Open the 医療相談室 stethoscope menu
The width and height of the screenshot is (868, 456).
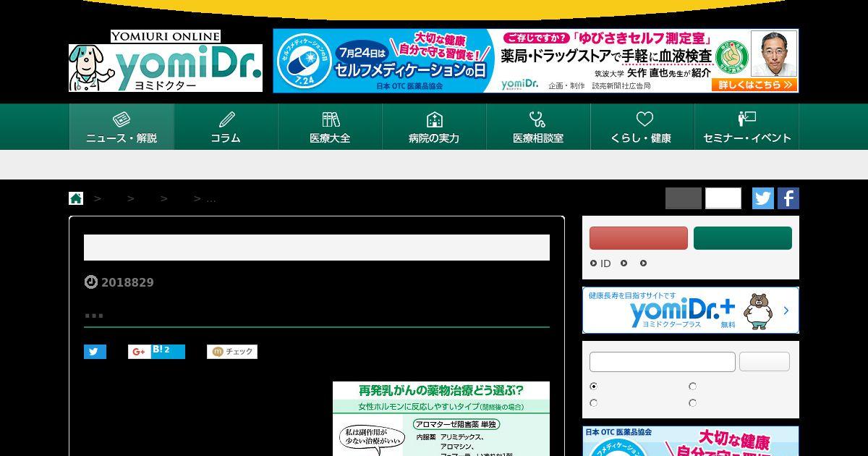pyautogui.click(x=538, y=127)
